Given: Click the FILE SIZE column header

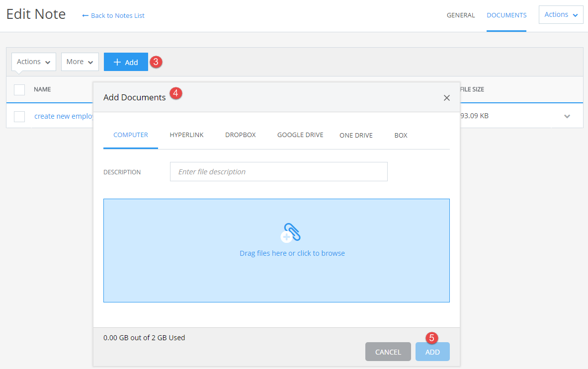Looking at the screenshot, I should (472, 89).
